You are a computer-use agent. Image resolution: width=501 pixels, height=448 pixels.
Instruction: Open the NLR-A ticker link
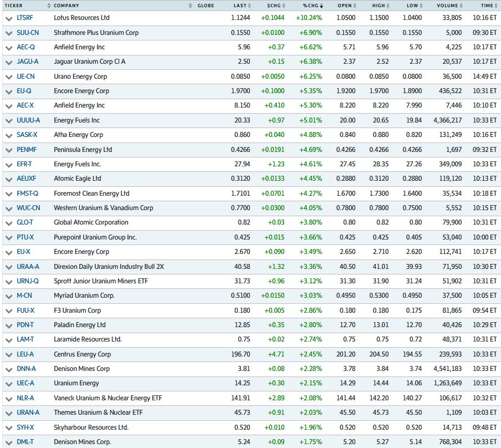click(25, 398)
